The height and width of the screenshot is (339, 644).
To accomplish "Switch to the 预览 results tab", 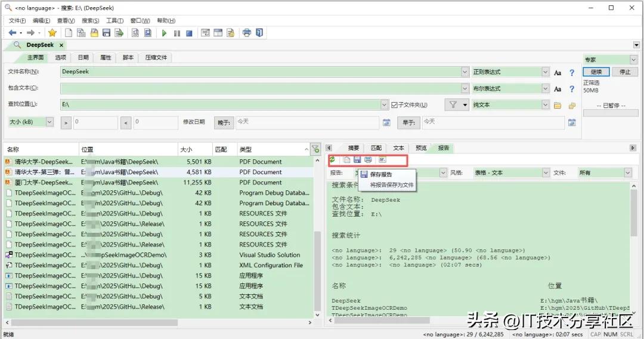I will (421, 148).
